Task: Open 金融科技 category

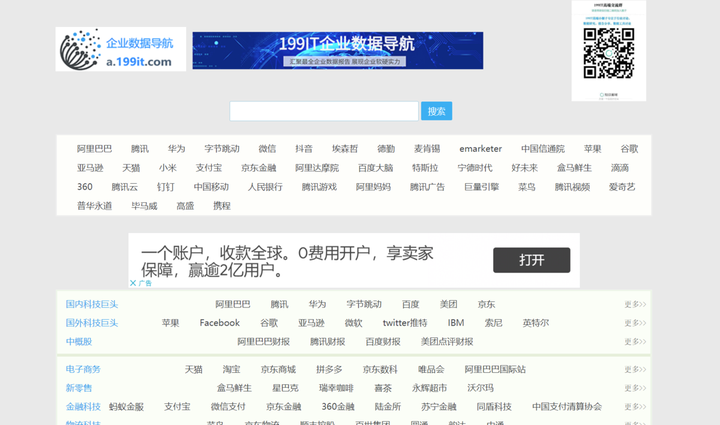Action: [83, 407]
